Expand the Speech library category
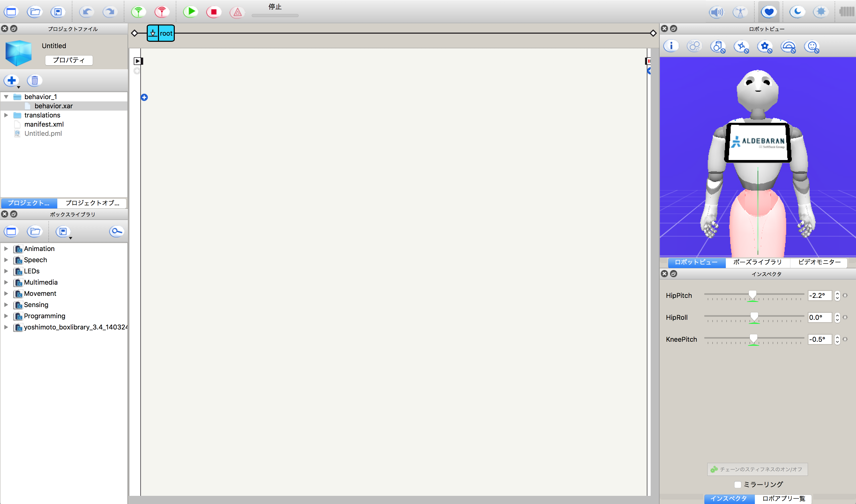Viewport: 856px width, 504px height. pos(6,260)
